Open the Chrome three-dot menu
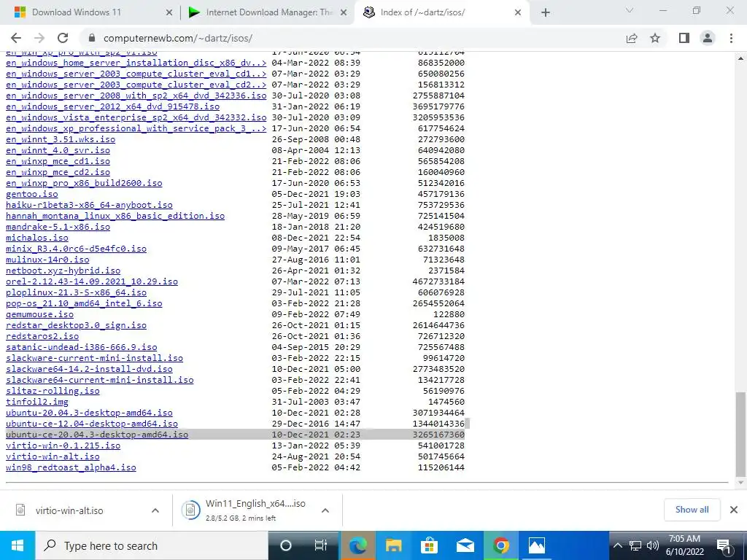Viewport: 747px width, 560px height. (x=731, y=38)
